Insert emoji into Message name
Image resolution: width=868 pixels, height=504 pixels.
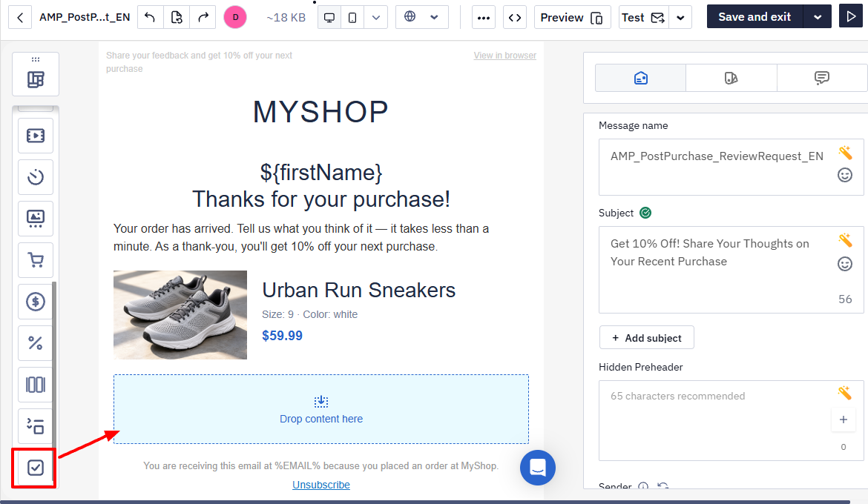click(x=845, y=176)
